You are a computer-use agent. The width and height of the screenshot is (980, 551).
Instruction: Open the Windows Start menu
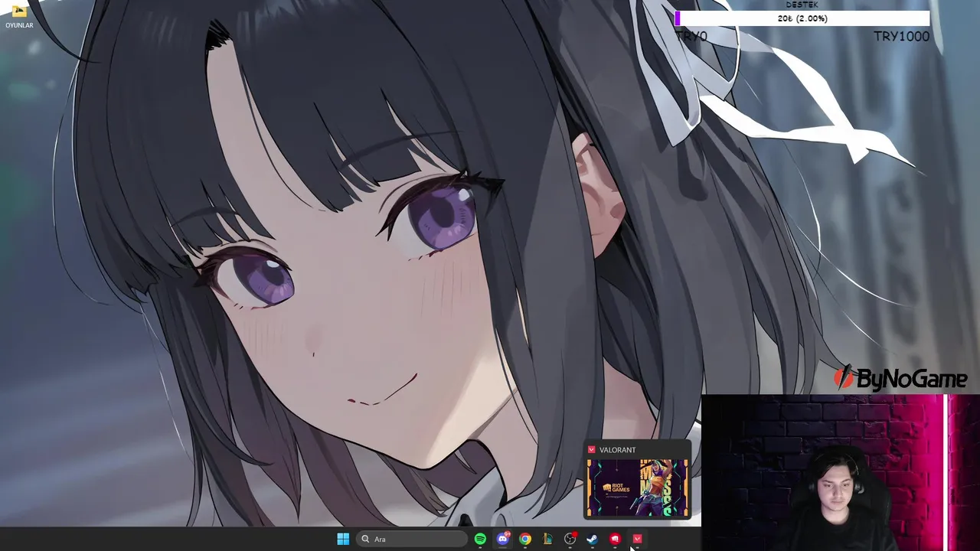[x=343, y=539]
